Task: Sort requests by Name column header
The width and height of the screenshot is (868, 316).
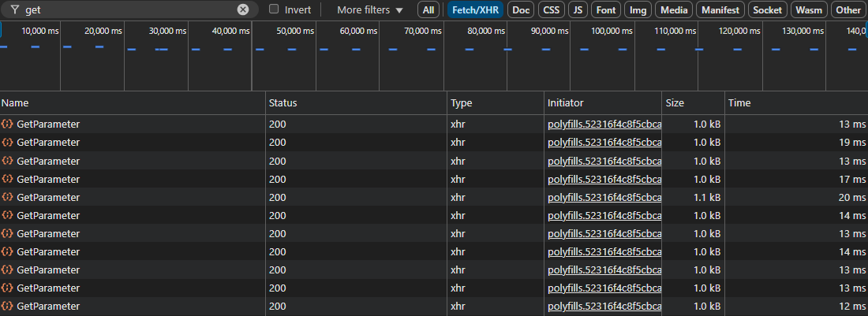Action: (15, 103)
